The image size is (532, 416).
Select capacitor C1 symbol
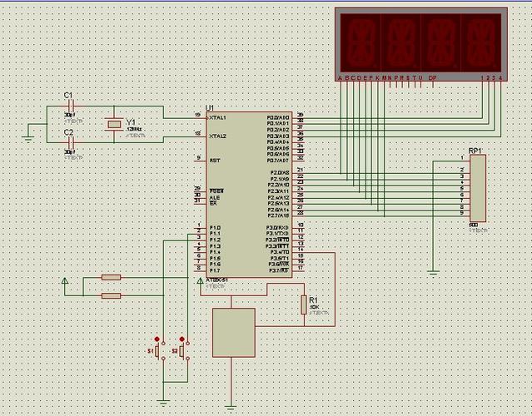click(x=71, y=106)
